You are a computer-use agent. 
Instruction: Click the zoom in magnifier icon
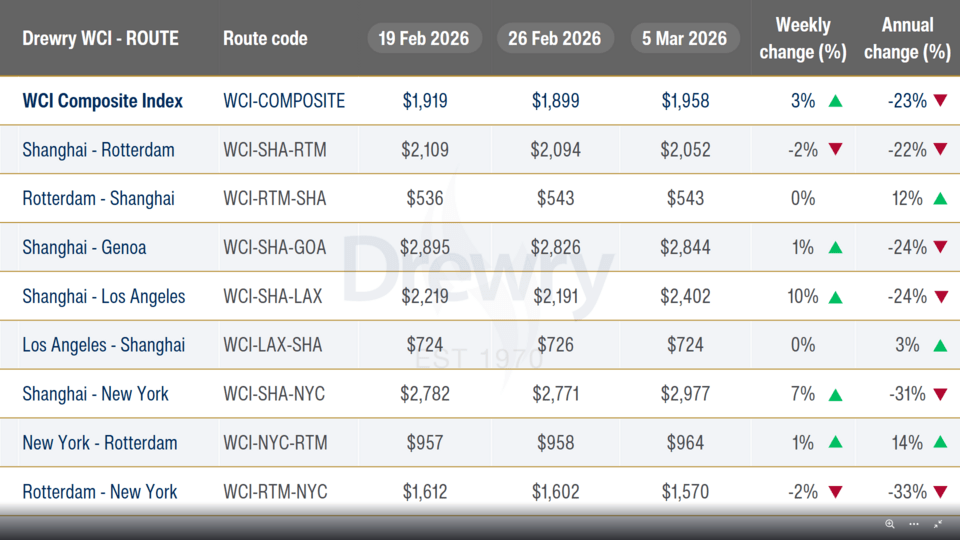click(x=890, y=524)
